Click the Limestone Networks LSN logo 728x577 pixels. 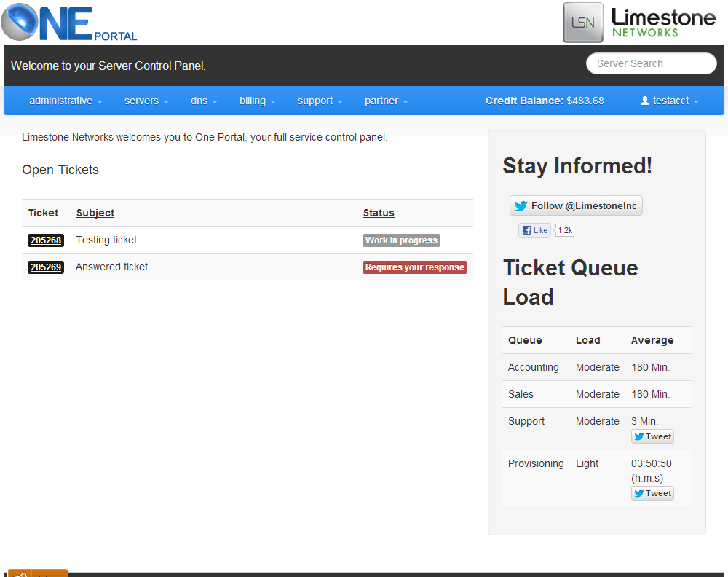[x=640, y=23]
